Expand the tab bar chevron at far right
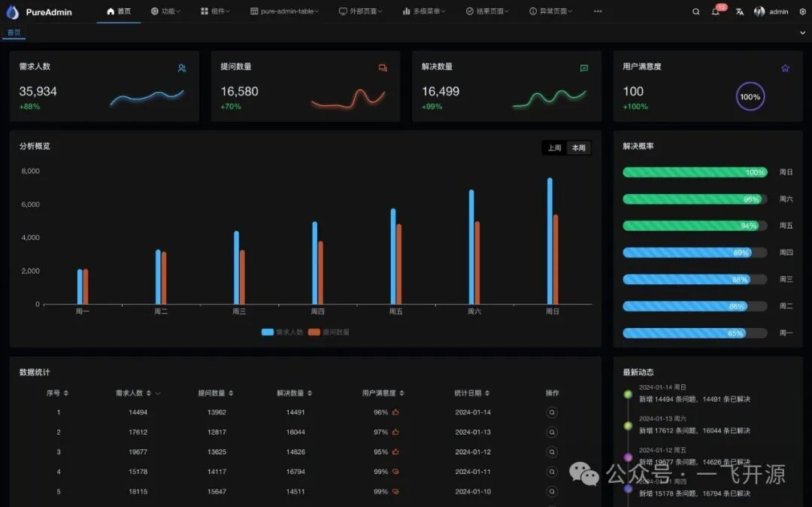Viewport: 812px width, 507px height. [802, 33]
